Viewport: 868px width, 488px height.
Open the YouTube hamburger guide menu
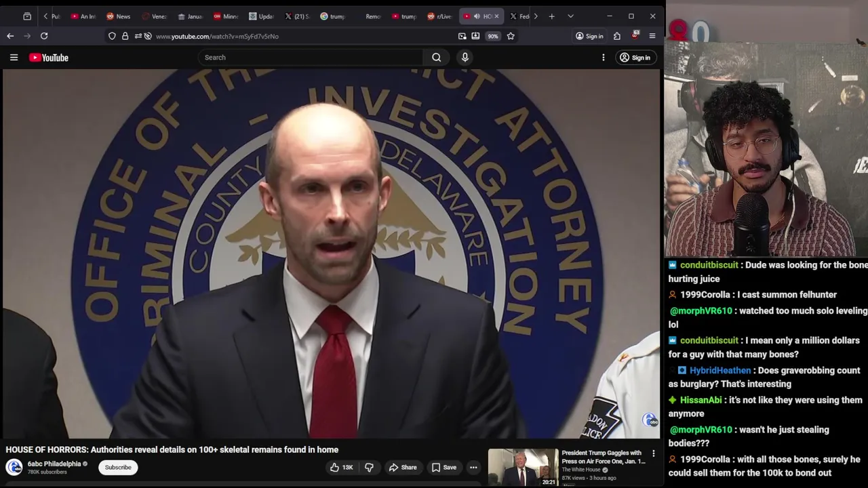[x=14, y=58]
